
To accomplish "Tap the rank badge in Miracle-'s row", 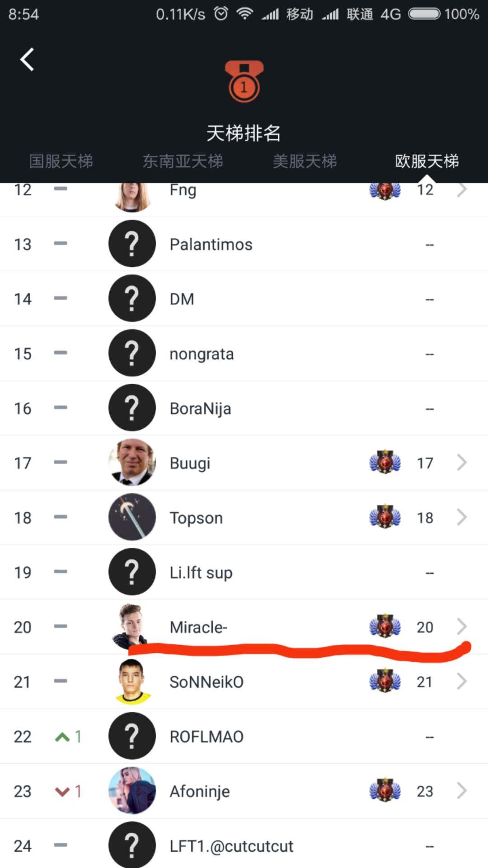I will coord(385,626).
